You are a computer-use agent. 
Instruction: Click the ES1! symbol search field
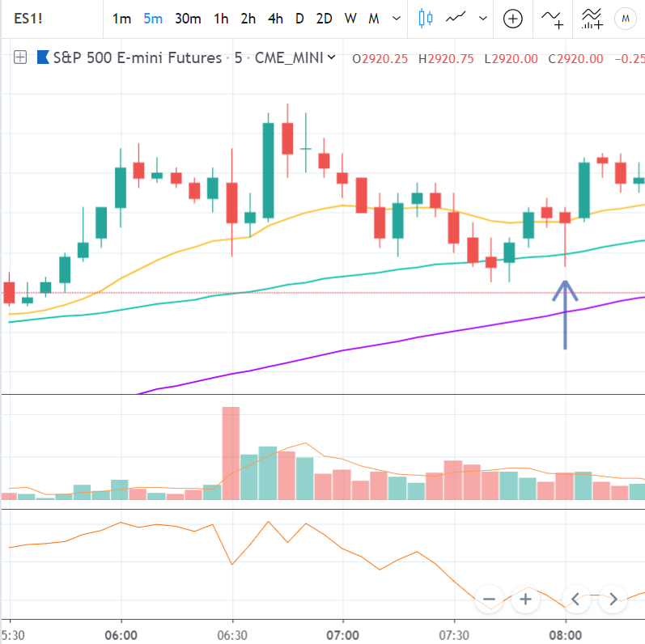tap(52, 19)
